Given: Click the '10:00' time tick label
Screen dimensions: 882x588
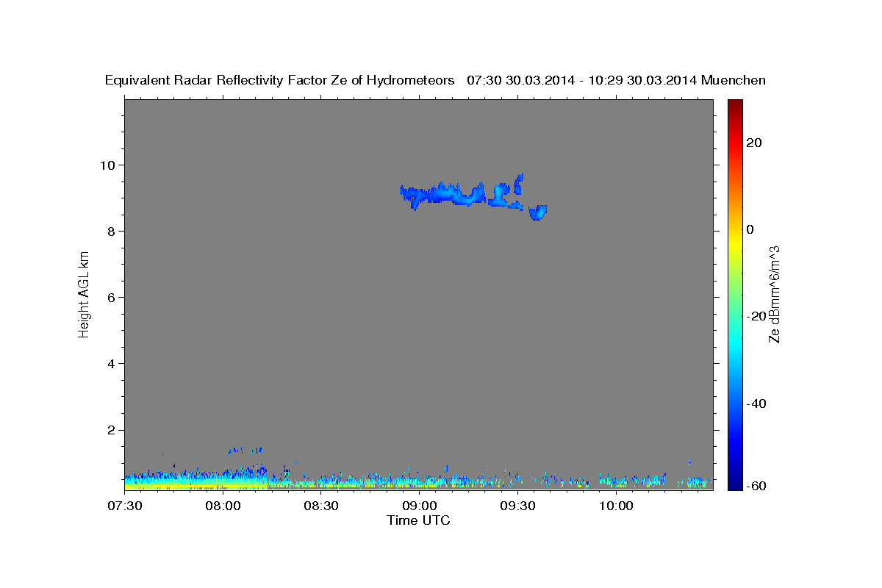Looking at the screenshot, I should click(615, 506).
